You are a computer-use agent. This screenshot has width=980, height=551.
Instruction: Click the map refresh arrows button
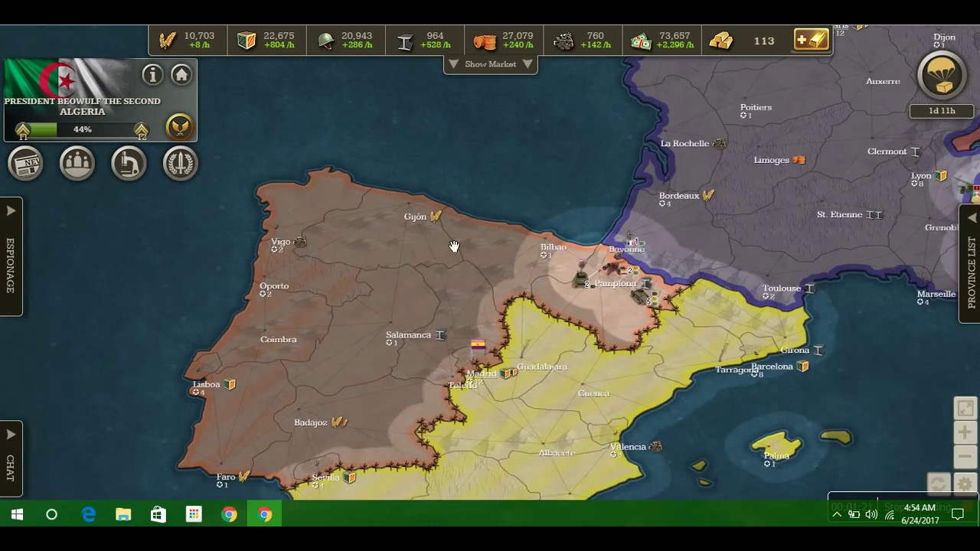point(938,484)
